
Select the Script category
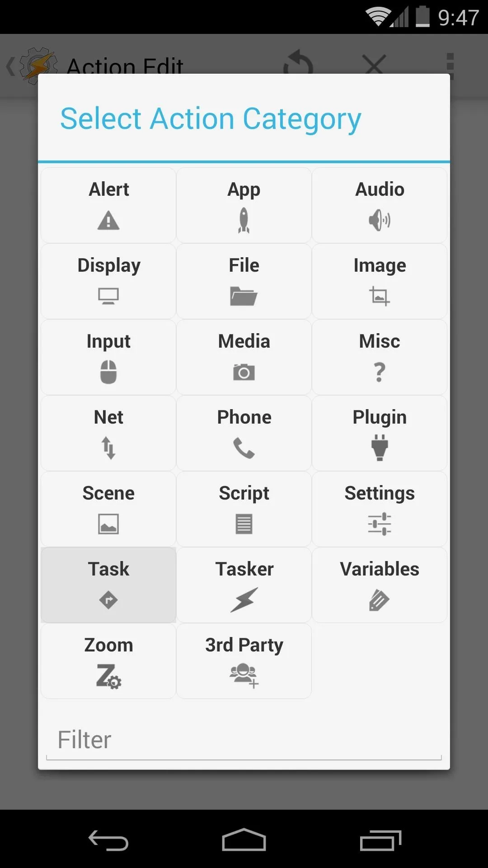244,509
